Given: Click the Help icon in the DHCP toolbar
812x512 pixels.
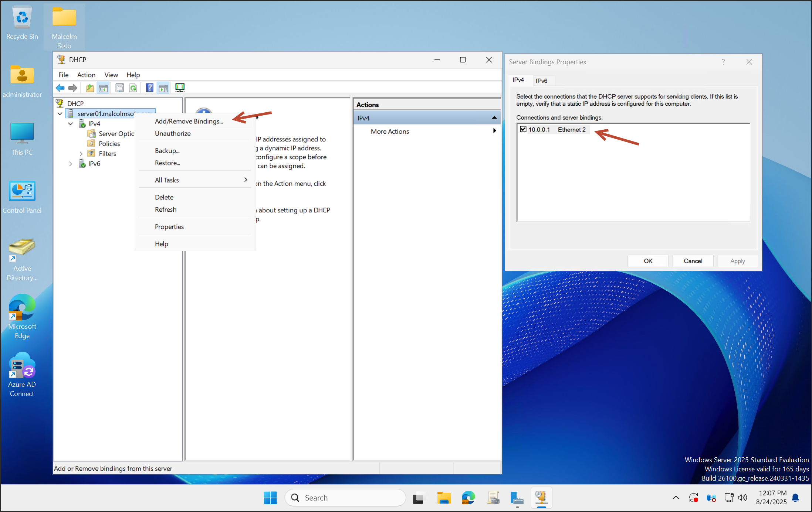Looking at the screenshot, I should (149, 88).
